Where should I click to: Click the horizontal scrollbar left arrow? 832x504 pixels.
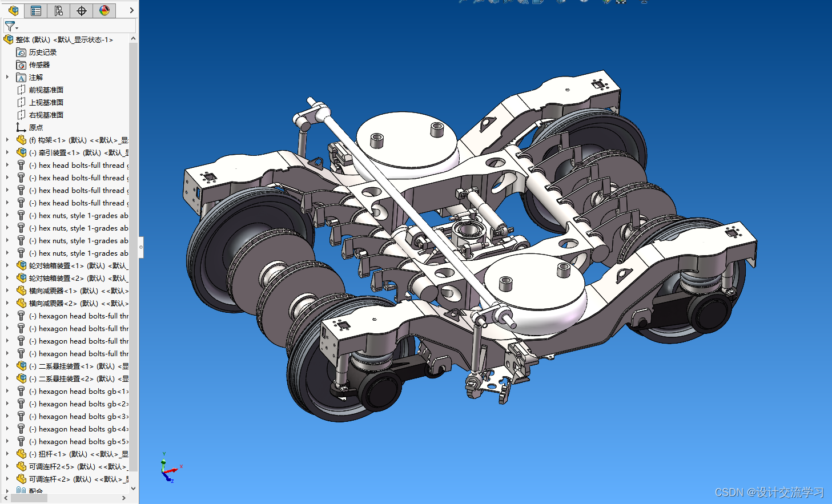click(x=7, y=498)
